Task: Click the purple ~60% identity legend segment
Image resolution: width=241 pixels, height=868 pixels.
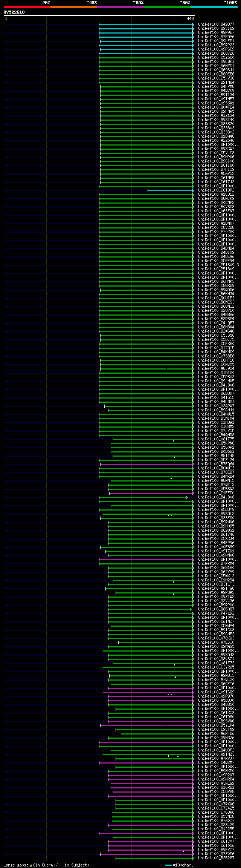Action: coord(120,7)
